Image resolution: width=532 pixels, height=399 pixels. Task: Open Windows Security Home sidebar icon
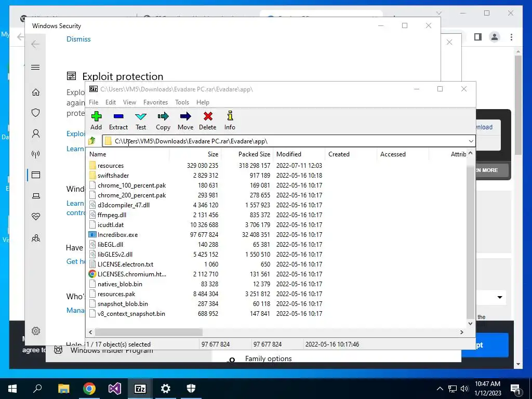36,92
